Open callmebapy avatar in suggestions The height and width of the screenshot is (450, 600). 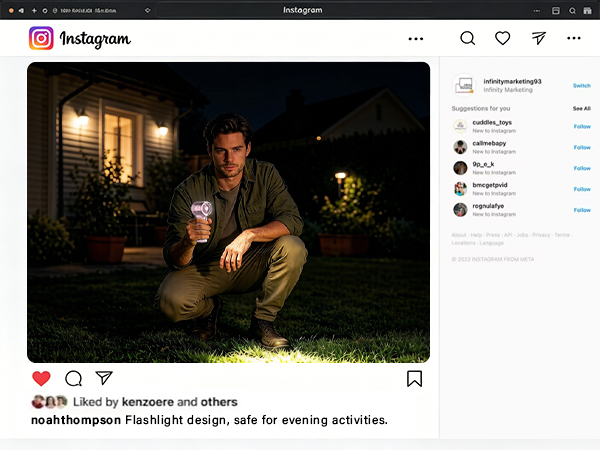tap(460, 147)
